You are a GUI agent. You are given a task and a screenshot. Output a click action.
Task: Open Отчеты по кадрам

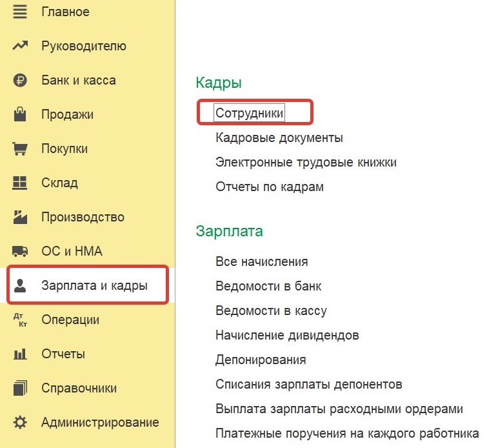point(270,187)
